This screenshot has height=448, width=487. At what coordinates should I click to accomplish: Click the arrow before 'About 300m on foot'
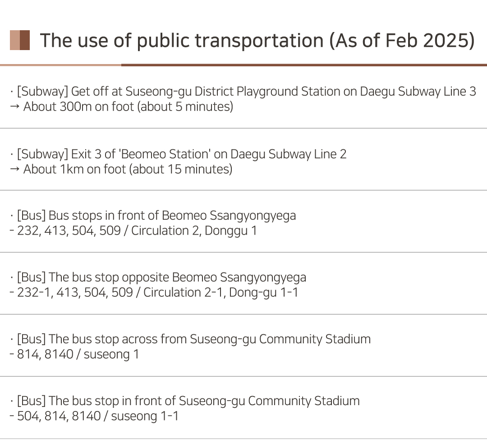tap(15, 106)
